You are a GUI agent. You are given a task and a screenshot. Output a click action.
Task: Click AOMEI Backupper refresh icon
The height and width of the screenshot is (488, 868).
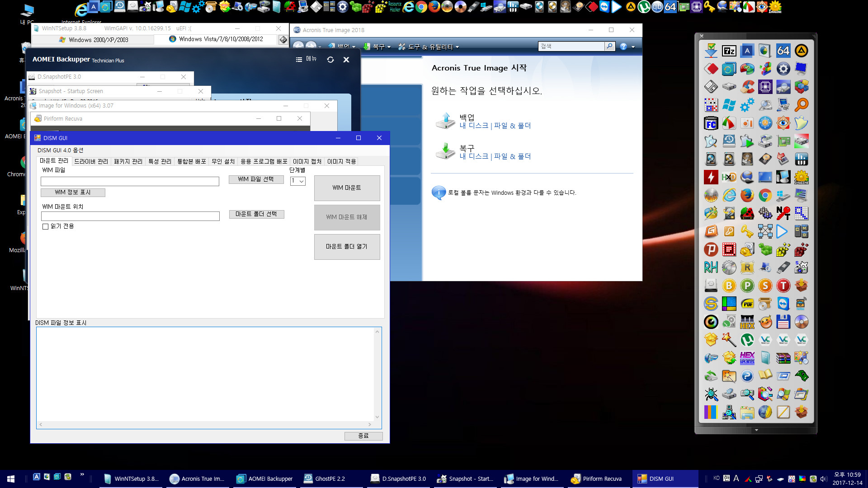330,60
